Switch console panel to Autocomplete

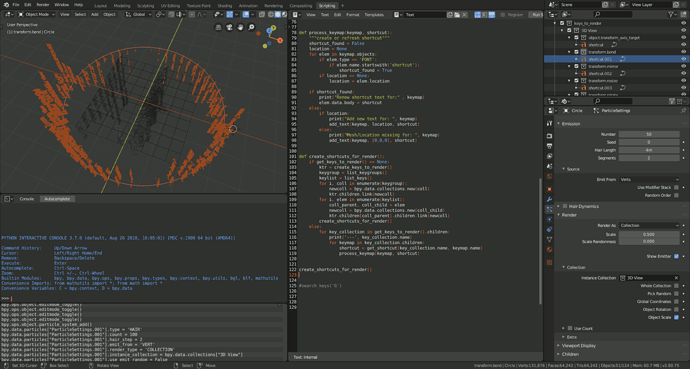(x=57, y=199)
